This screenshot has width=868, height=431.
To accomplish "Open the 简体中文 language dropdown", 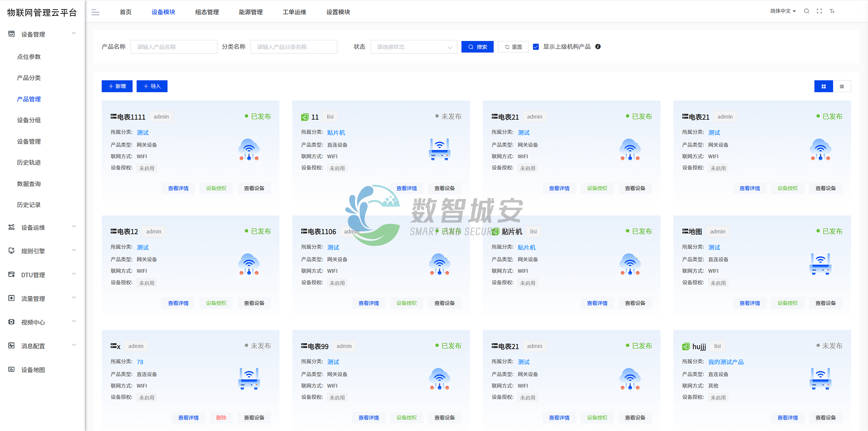I will point(782,11).
